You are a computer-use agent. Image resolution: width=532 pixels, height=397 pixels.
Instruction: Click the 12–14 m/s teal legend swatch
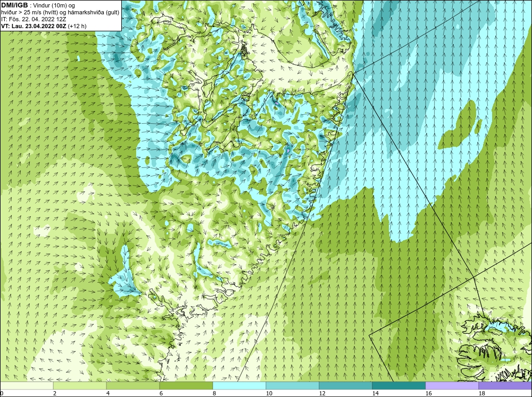coord(345,386)
